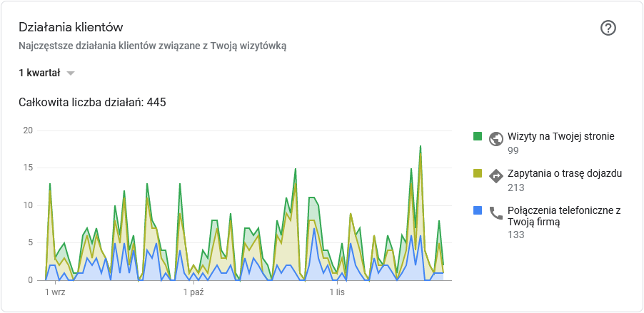644x313 pixels.
Task: Open the help question mark icon
Action: (x=608, y=28)
